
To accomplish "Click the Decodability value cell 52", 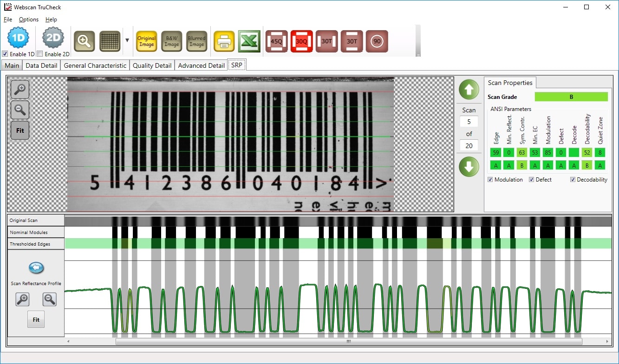I will 587,153.
